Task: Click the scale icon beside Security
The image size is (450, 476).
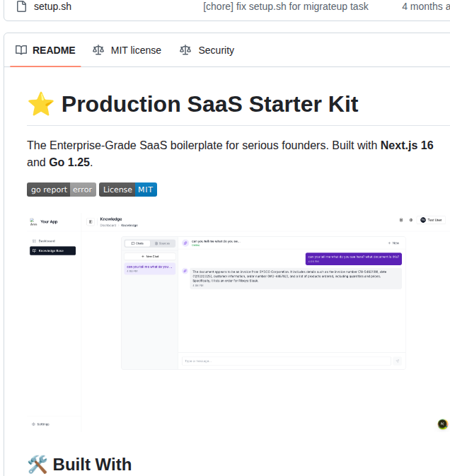Action: coord(185,50)
